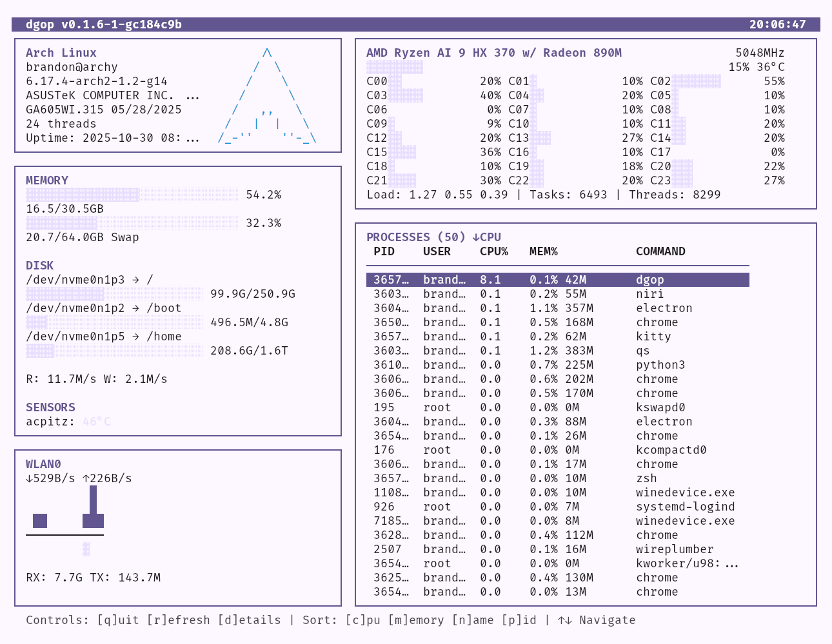Viewport: 832px width, 644px height.
Task: Click the clock in the title bar
Action: (777, 24)
